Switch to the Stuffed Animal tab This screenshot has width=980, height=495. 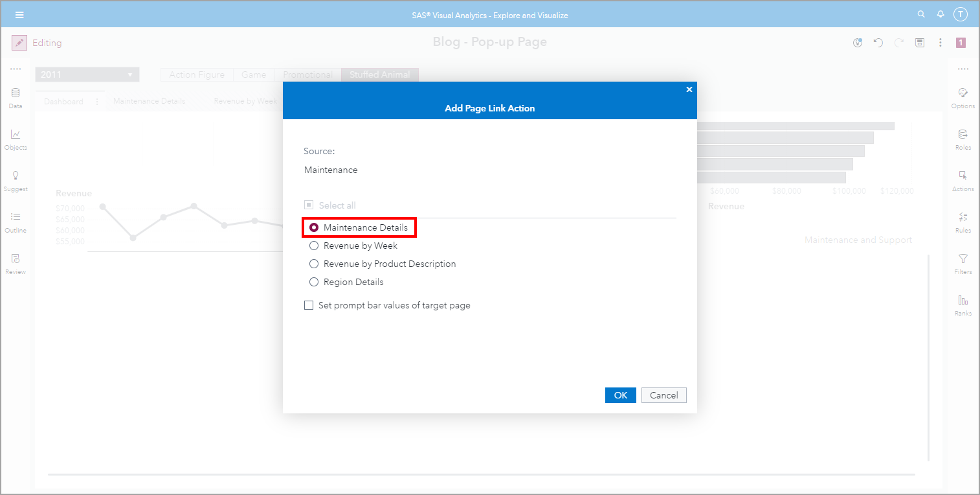pos(379,74)
